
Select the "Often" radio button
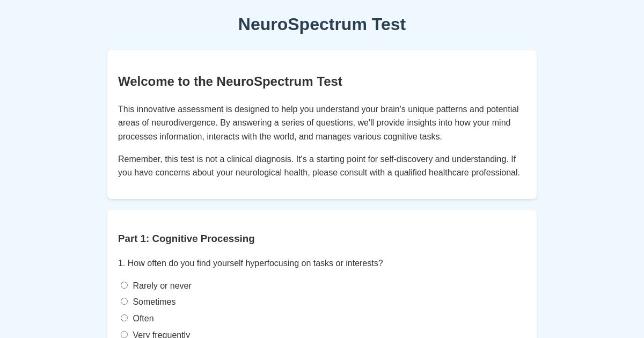coord(124,318)
